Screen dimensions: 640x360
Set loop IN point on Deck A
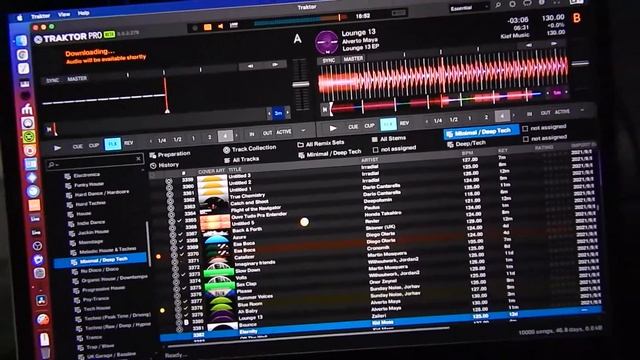click(252, 134)
